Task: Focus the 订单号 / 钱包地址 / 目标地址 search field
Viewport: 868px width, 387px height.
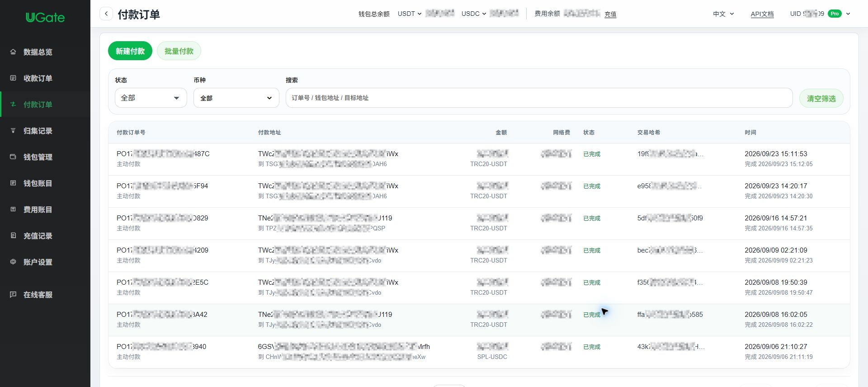Action: 539,98
